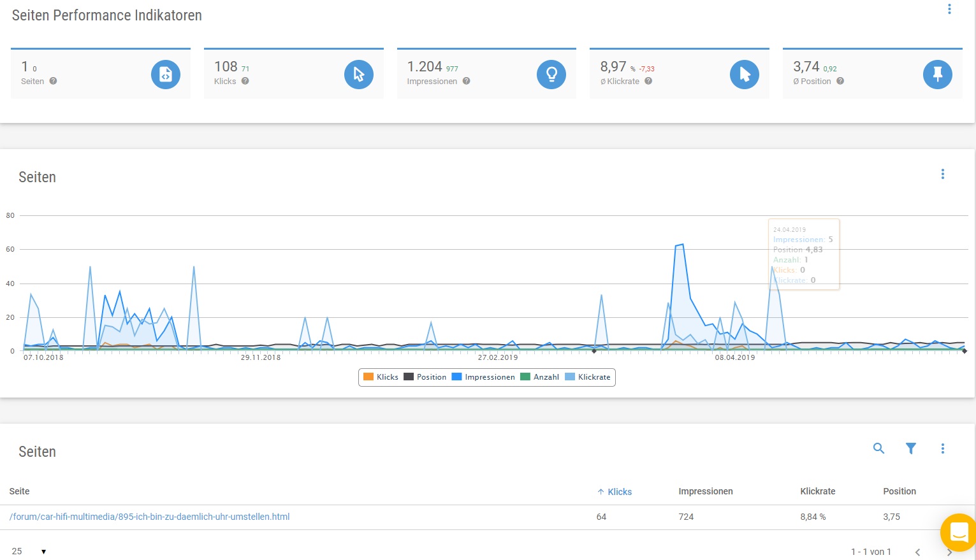Open search in the Seiten table
Viewport: 976px width, 560px height.
coord(878,449)
